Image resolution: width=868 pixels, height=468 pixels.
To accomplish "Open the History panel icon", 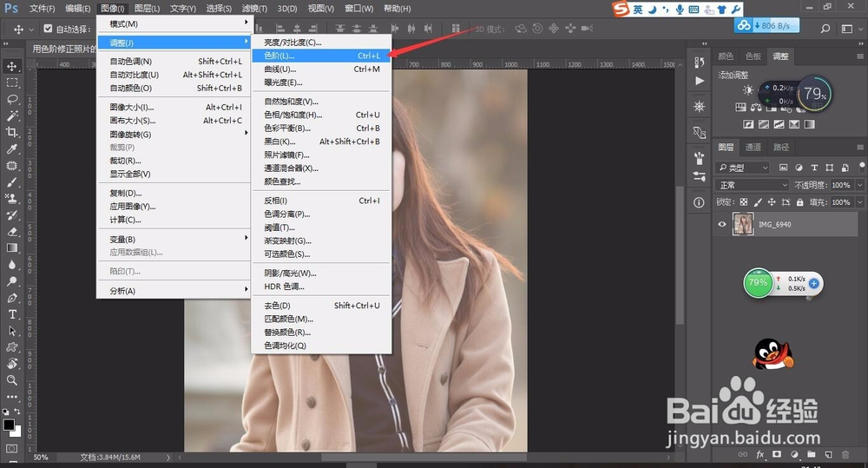I will (699, 62).
